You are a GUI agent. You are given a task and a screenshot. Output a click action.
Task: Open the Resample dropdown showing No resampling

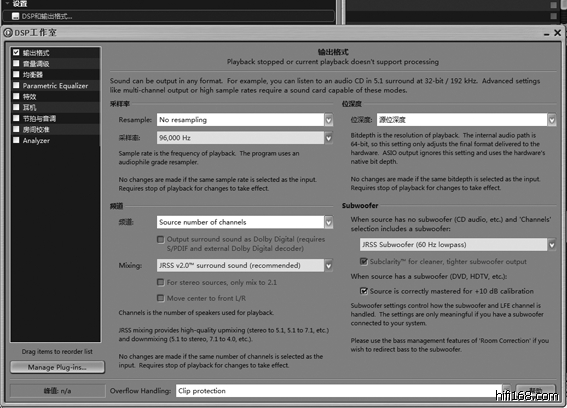(x=245, y=120)
